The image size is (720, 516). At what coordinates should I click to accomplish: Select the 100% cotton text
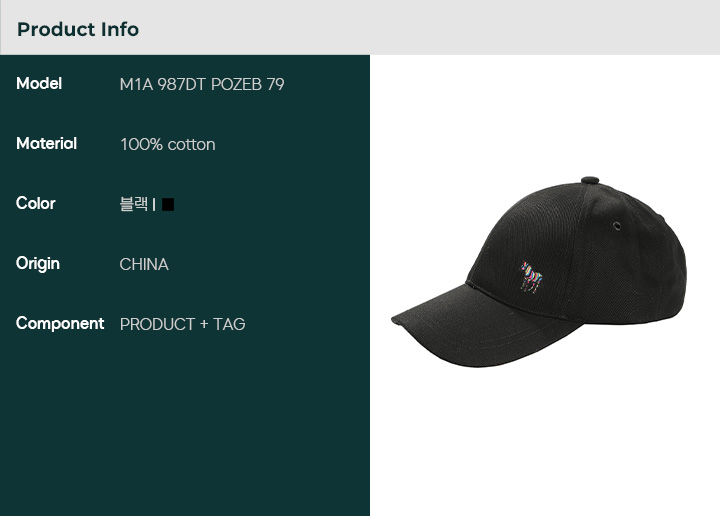(x=168, y=145)
